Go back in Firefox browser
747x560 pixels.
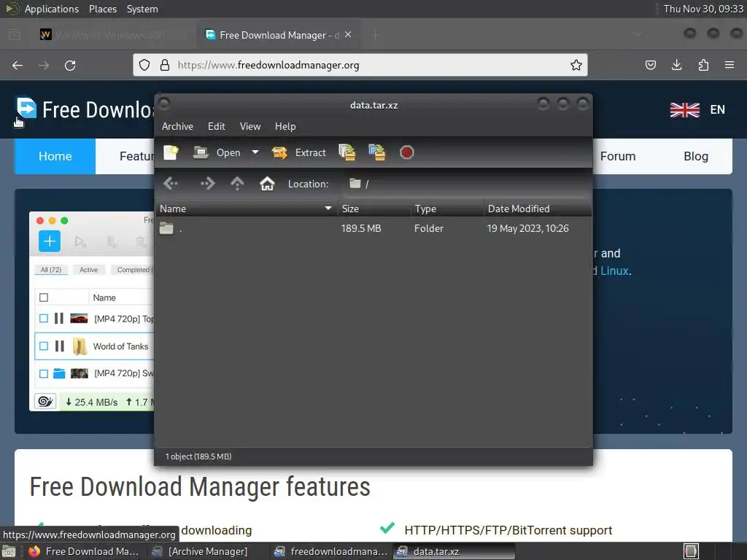18,65
